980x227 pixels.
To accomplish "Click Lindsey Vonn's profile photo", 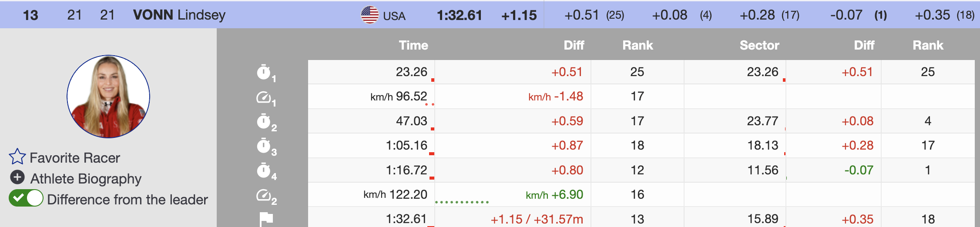I will [108, 97].
